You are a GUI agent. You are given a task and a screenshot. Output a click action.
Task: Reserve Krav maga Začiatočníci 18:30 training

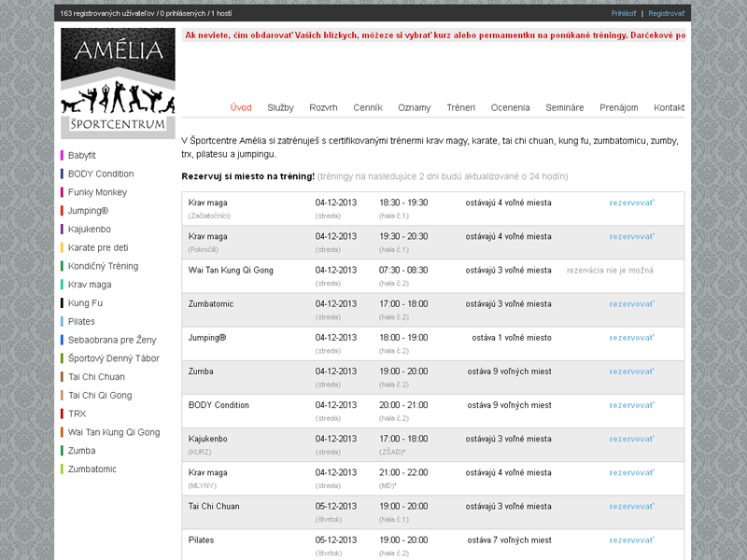632,203
